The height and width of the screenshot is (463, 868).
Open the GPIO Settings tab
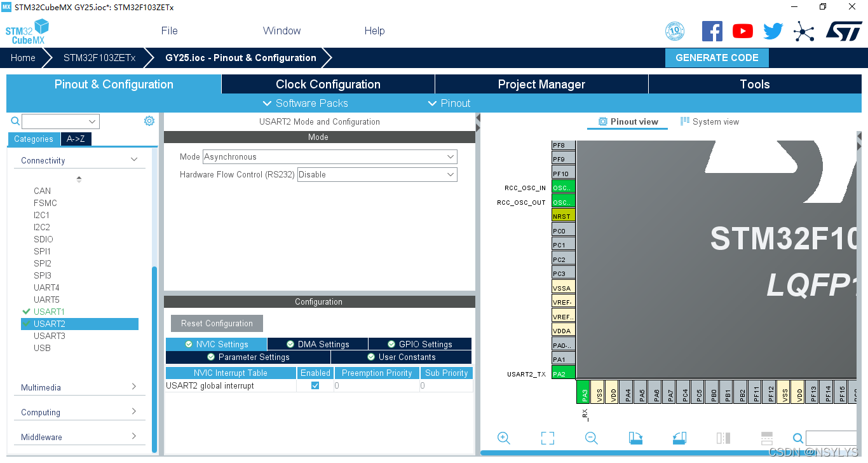coord(420,344)
